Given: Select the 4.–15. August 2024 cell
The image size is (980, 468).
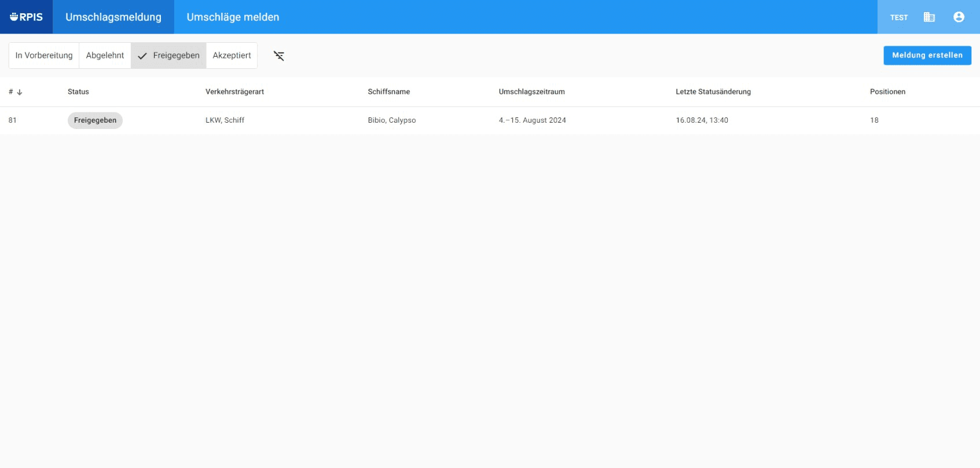Looking at the screenshot, I should pos(532,120).
